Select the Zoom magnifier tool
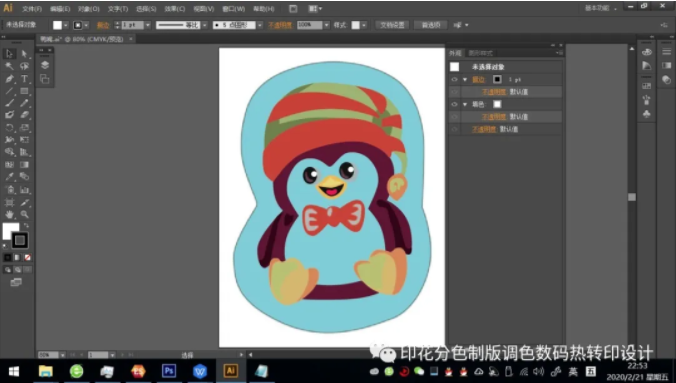This screenshot has height=383, width=676. coord(24,214)
